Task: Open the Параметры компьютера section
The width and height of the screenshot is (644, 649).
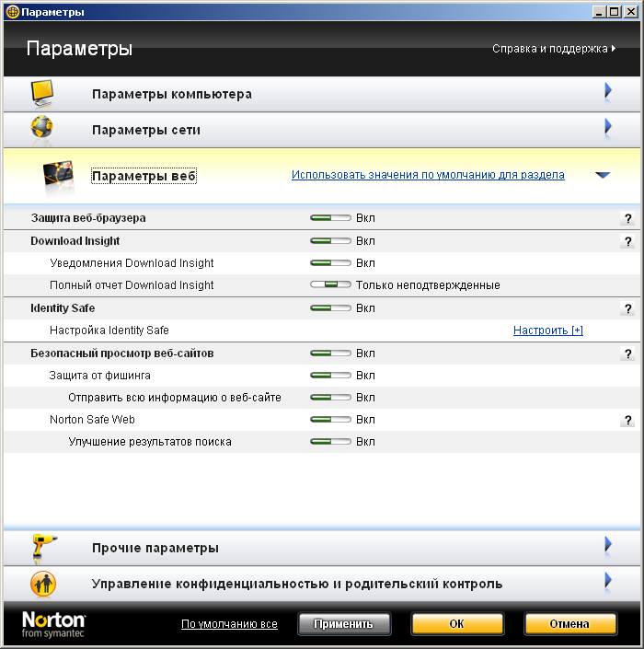Action: pos(322,94)
